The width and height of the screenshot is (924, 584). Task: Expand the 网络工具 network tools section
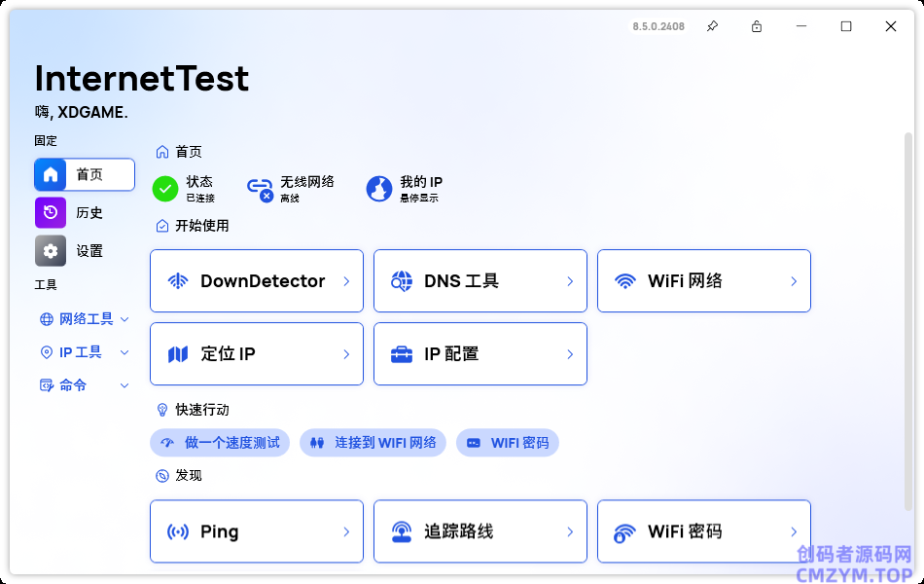[x=85, y=319]
